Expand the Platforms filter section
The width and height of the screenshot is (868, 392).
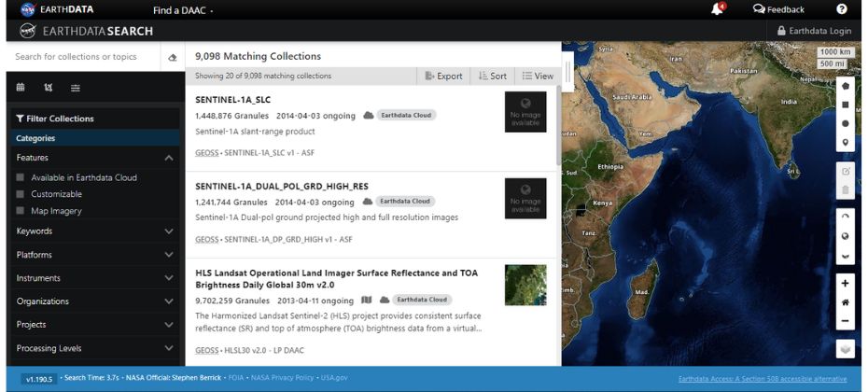(x=94, y=255)
